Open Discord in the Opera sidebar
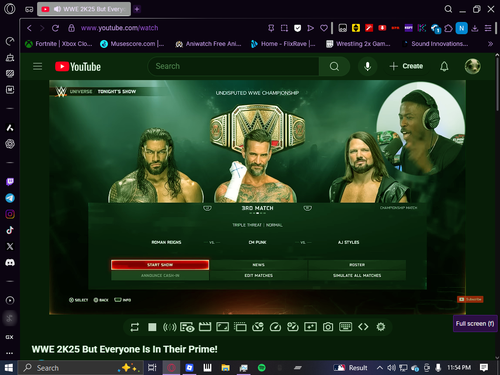Image resolution: width=500 pixels, height=375 pixels. coord(10,263)
